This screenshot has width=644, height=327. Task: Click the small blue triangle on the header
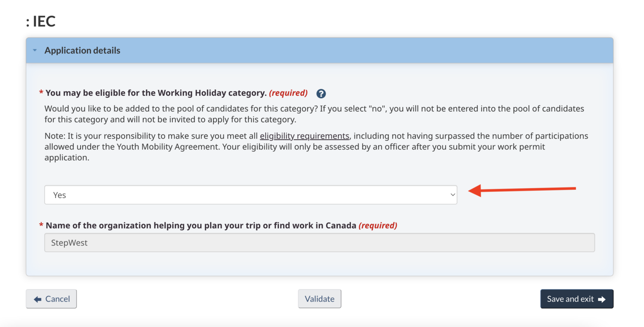tap(34, 50)
